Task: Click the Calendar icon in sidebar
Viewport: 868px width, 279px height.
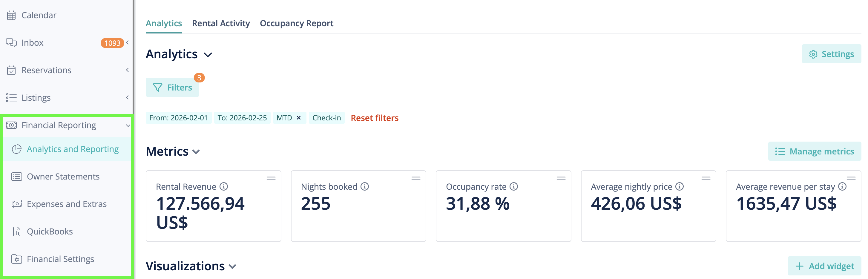Action: tap(11, 15)
